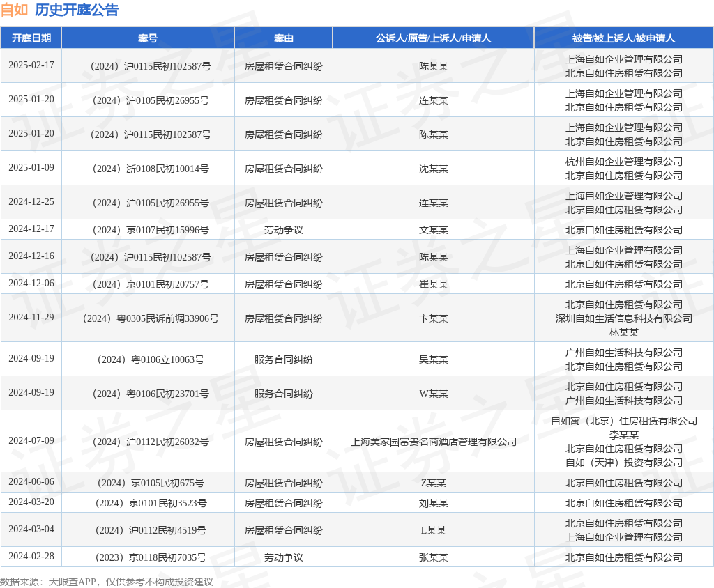714x588 pixels.
Task: Click plaintiff 崔某某
Action: coord(434,284)
